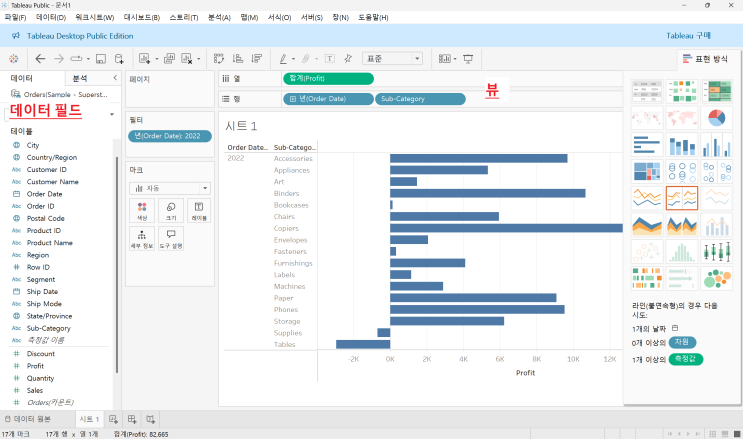This screenshot has height=439, width=743.
Task: Open the Clear sheet dropdown arrow
Action: (x=199, y=59)
